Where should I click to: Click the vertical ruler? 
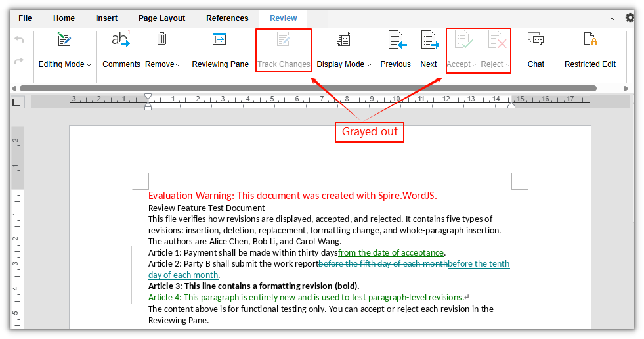17,228
